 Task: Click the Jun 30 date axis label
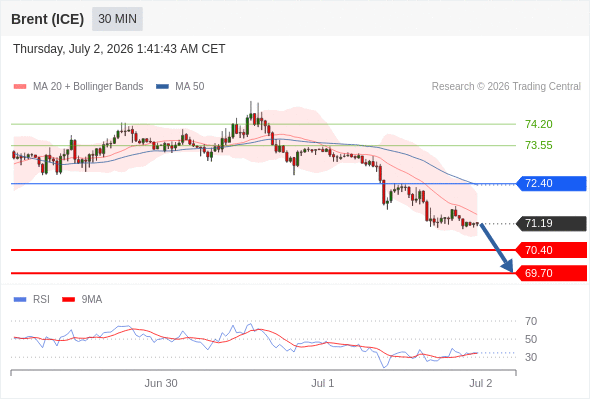pos(161,383)
